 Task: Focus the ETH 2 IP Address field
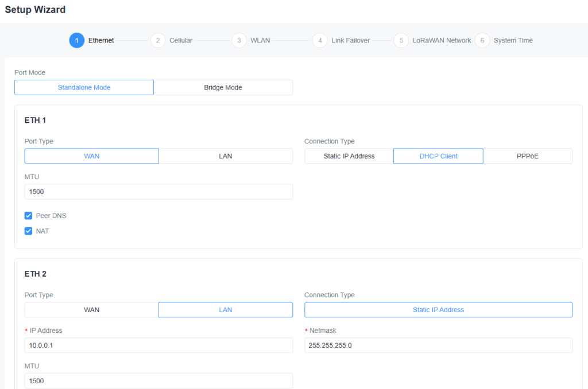click(158, 345)
